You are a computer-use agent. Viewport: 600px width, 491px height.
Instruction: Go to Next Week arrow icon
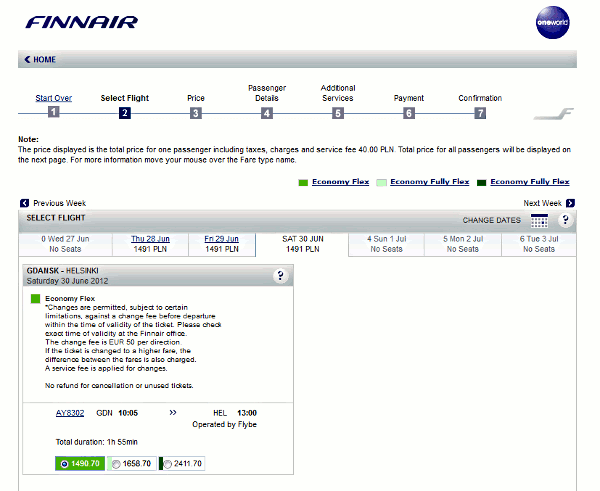pos(570,203)
